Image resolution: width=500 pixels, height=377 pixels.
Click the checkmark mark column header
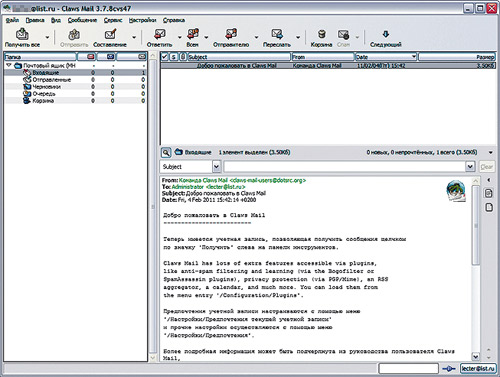click(164, 57)
